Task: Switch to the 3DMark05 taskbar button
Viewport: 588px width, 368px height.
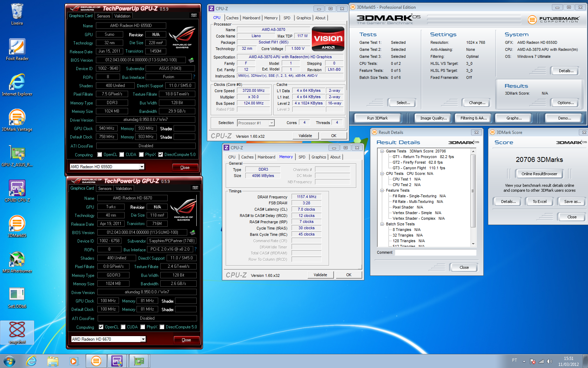Action: click(x=96, y=361)
